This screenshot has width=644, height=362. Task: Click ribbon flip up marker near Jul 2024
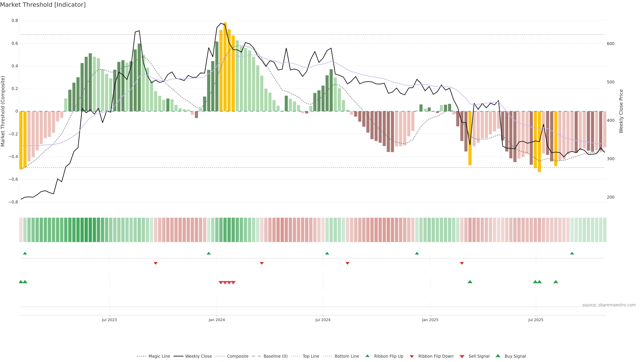tap(327, 253)
